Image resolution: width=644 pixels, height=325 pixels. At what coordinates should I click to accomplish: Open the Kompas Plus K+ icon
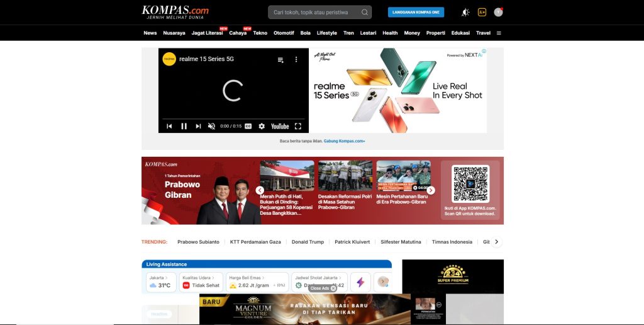pos(482,13)
